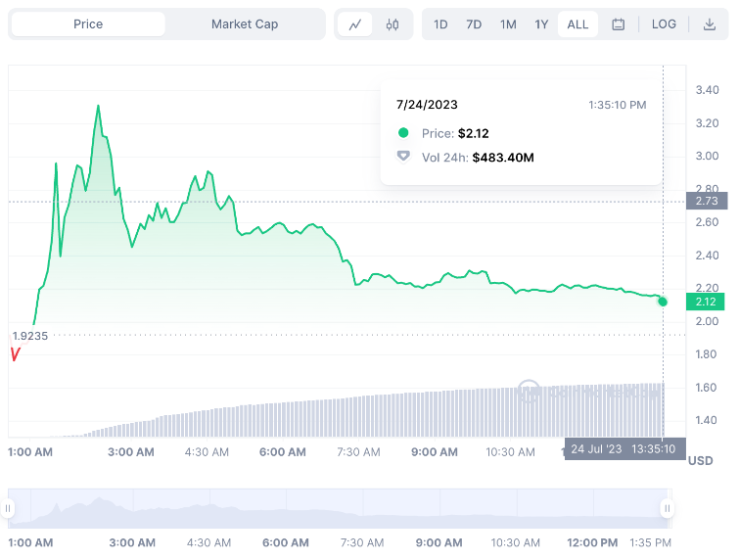The width and height of the screenshot is (739, 560).
Task: Select the Market Cap tab
Action: pyautogui.click(x=245, y=24)
